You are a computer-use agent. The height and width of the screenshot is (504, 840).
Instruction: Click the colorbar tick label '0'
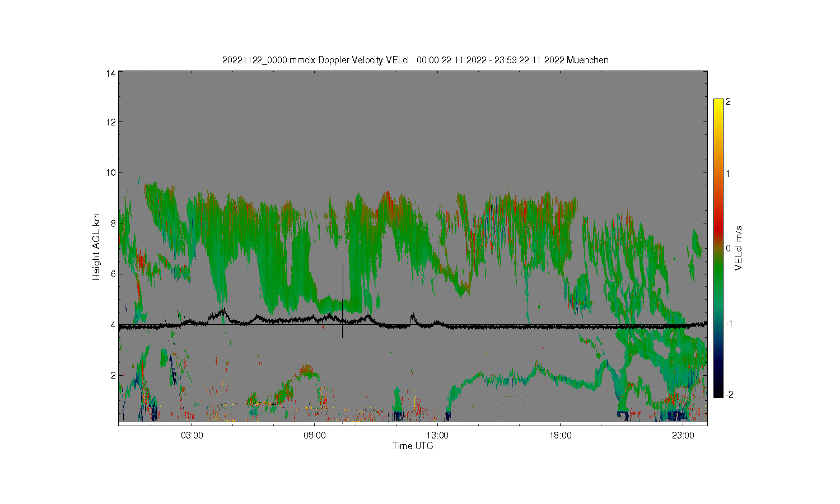tap(728, 248)
